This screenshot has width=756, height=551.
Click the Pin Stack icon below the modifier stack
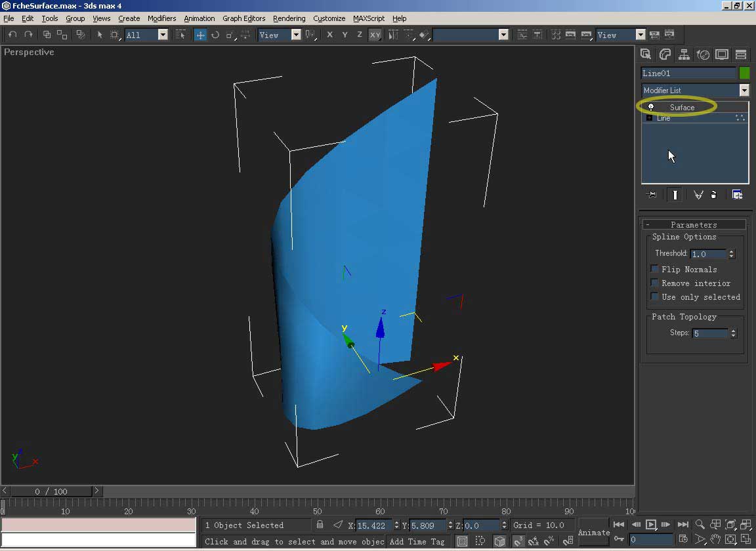(x=651, y=195)
